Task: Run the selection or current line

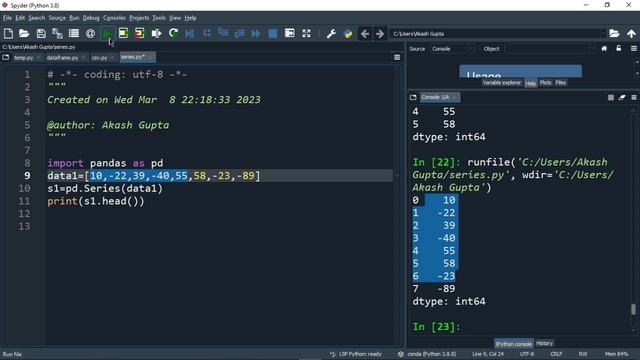Action: (x=156, y=33)
